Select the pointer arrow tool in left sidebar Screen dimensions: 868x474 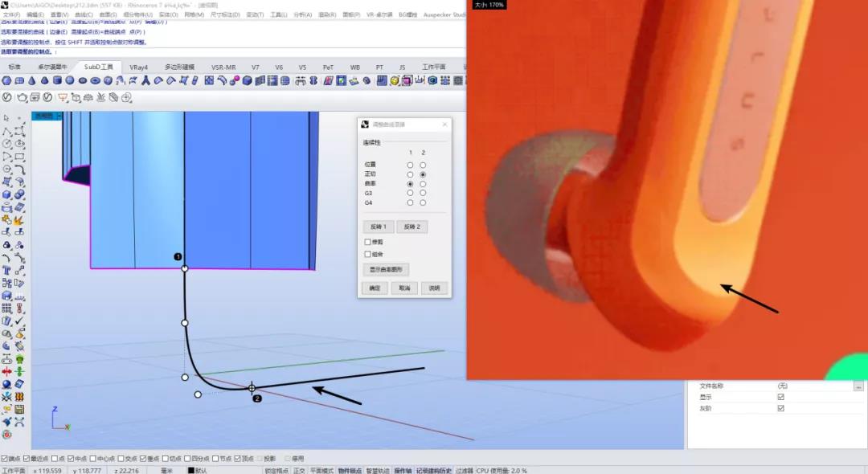6,118
